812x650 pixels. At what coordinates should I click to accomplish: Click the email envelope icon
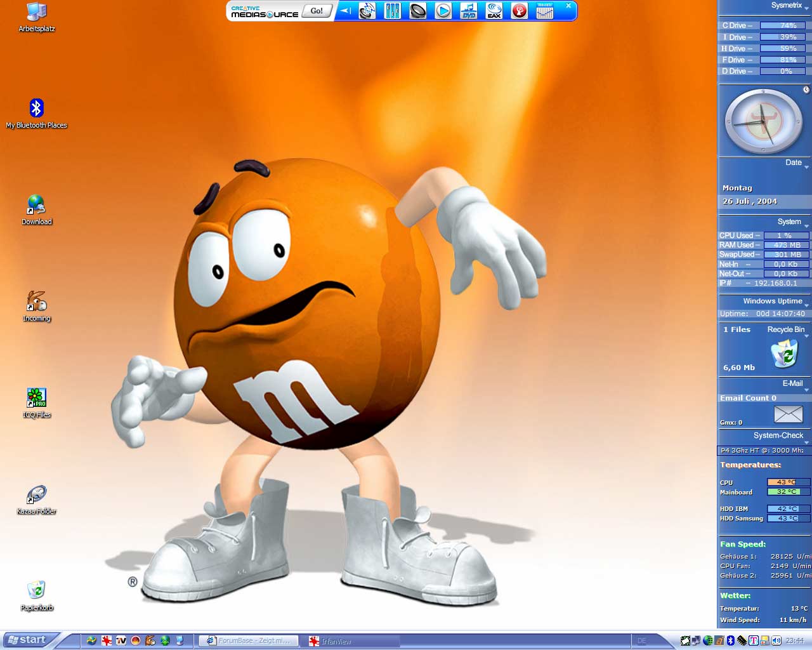789,415
